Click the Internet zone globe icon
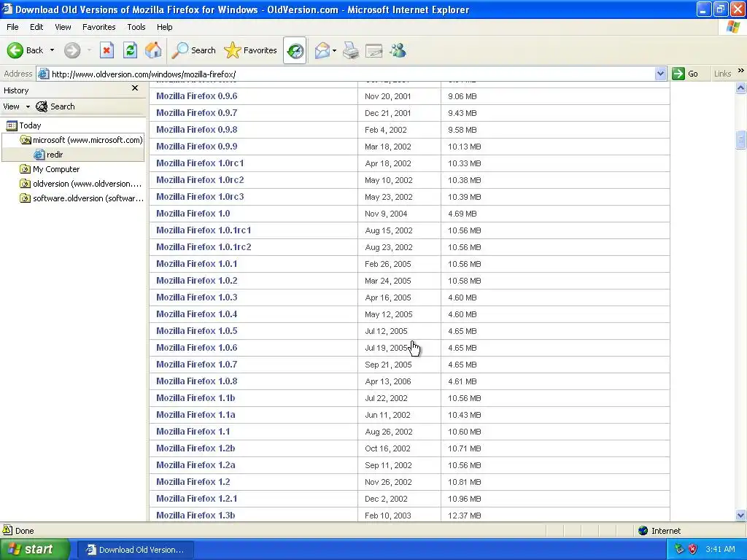747x560 pixels. (x=643, y=531)
